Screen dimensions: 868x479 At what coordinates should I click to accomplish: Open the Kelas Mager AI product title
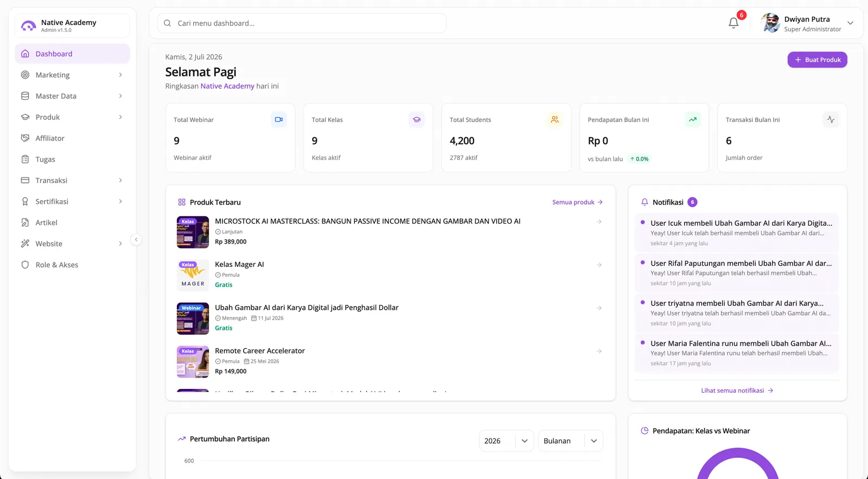click(239, 264)
